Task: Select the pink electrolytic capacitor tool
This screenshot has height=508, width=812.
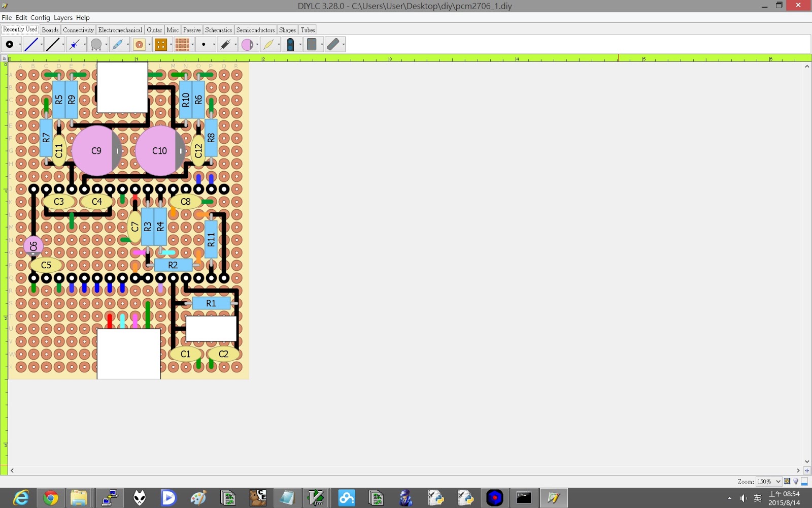Action: point(249,44)
